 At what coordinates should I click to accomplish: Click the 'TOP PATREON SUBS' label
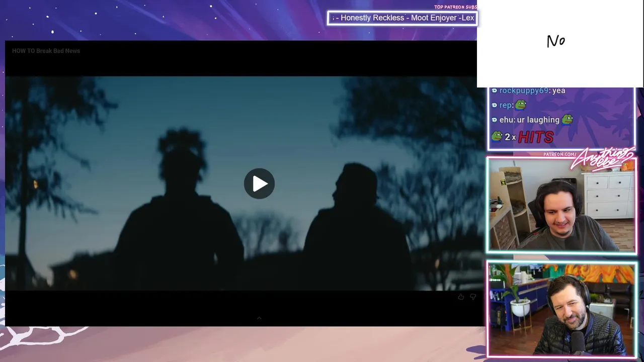click(x=455, y=7)
